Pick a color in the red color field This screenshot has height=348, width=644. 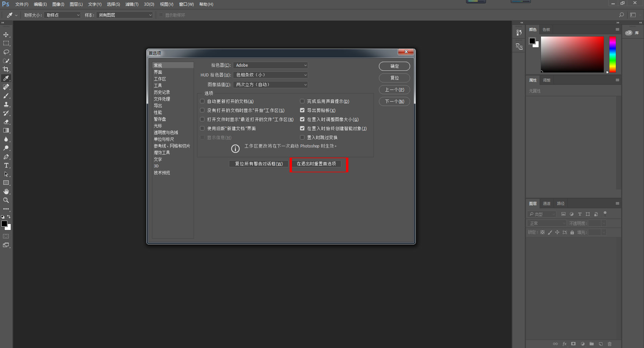(x=572, y=54)
